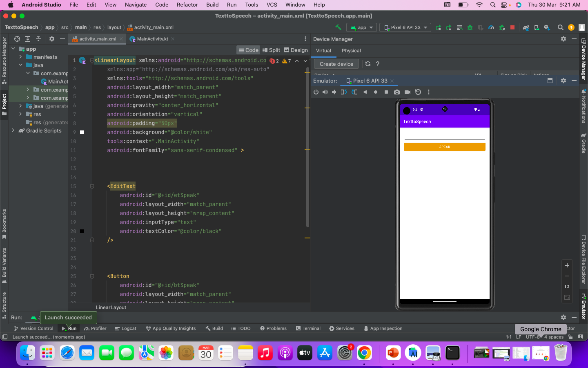Raise emulator volume with the volume up icon
The image size is (588, 368).
tap(325, 92)
